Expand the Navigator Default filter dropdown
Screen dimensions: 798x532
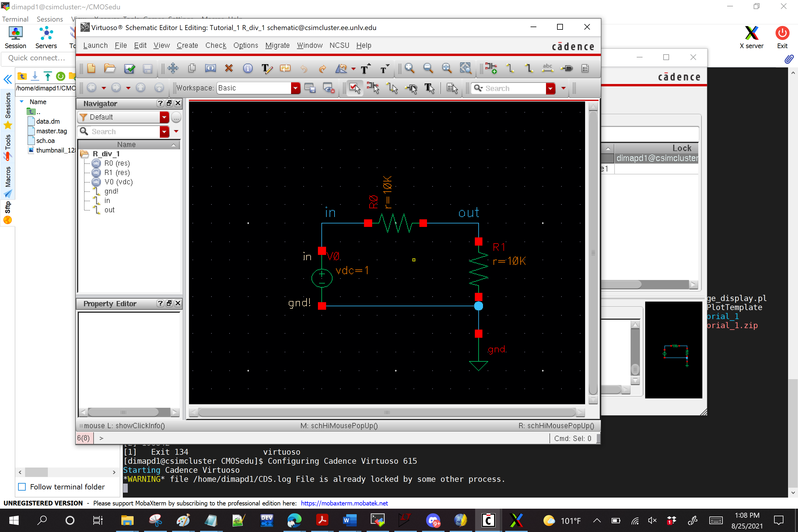[164, 117]
